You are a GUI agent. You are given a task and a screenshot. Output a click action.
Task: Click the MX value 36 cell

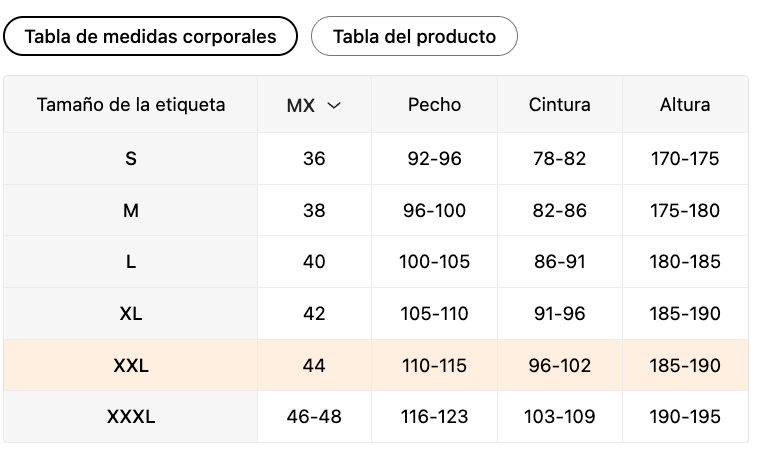314,158
